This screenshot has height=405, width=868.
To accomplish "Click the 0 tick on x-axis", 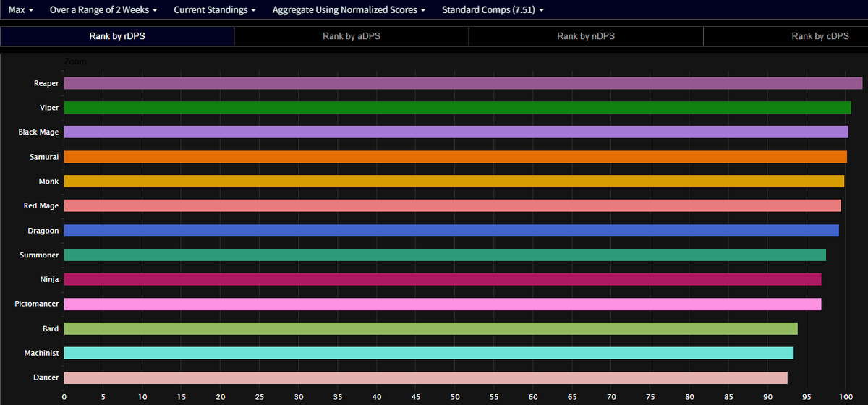I will click(x=64, y=397).
